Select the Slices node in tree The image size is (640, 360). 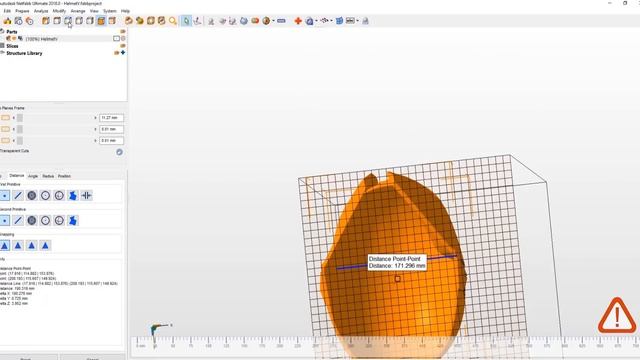[x=12, y=46]
